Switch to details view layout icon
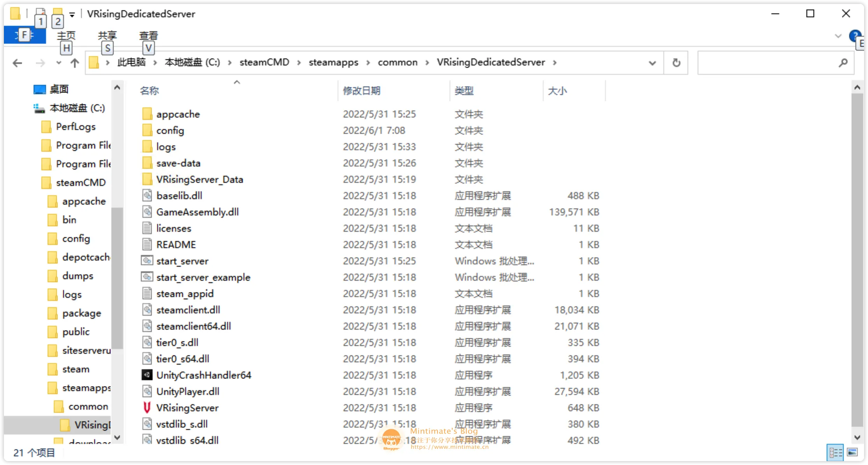This screenshot has width=868, height=465. tap(835, 453)
